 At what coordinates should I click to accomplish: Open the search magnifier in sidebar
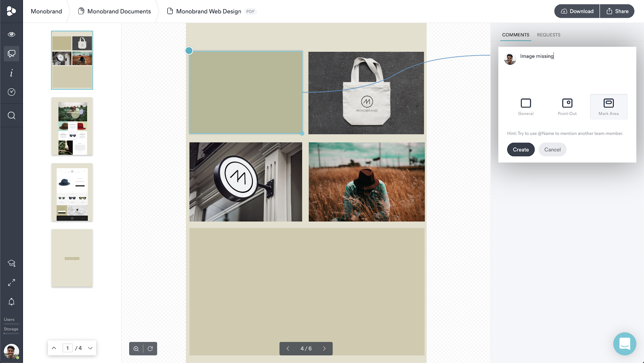(x=12, y=115)
